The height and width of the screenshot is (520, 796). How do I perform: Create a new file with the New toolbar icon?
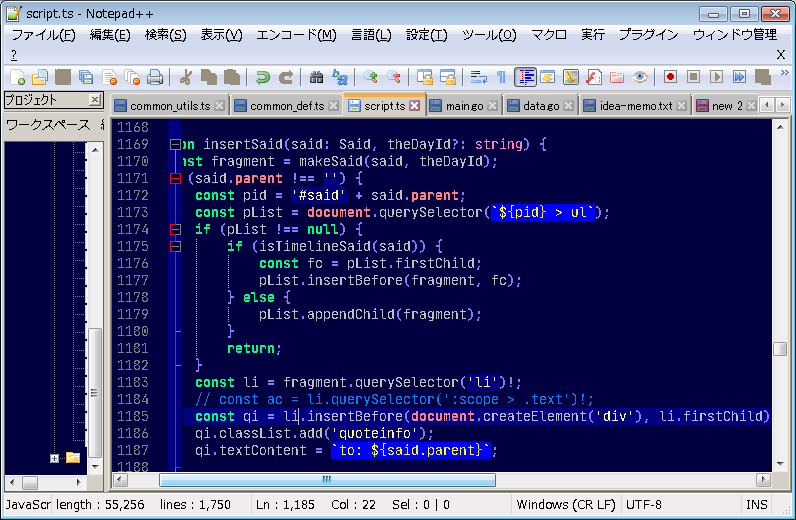17,77
